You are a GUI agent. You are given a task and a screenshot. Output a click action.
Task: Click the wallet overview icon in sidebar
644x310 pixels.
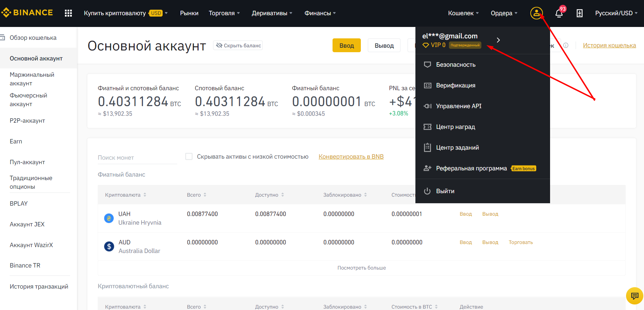[x=2, y=37]
